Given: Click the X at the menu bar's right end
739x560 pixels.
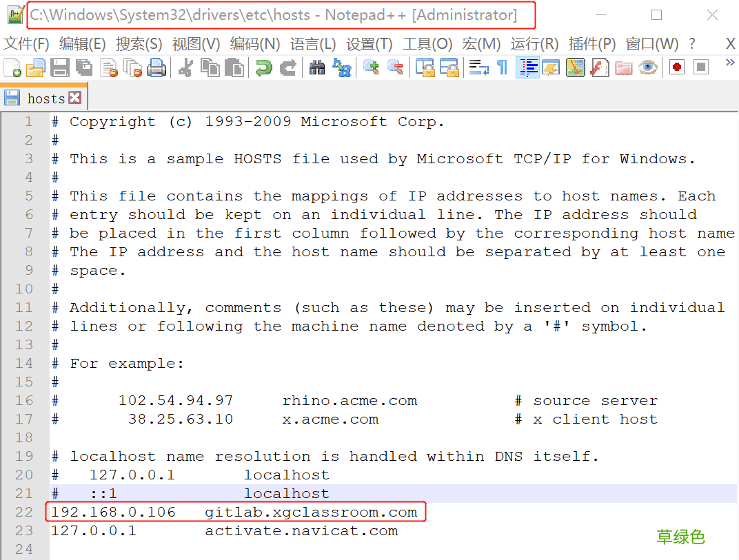Looking at the screenshot, I should pyautogui.click(x=731, y=44).
